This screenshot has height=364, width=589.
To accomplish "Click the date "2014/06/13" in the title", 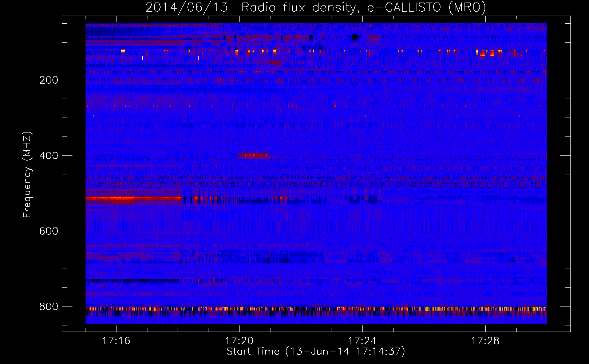I will click(187, 7).
